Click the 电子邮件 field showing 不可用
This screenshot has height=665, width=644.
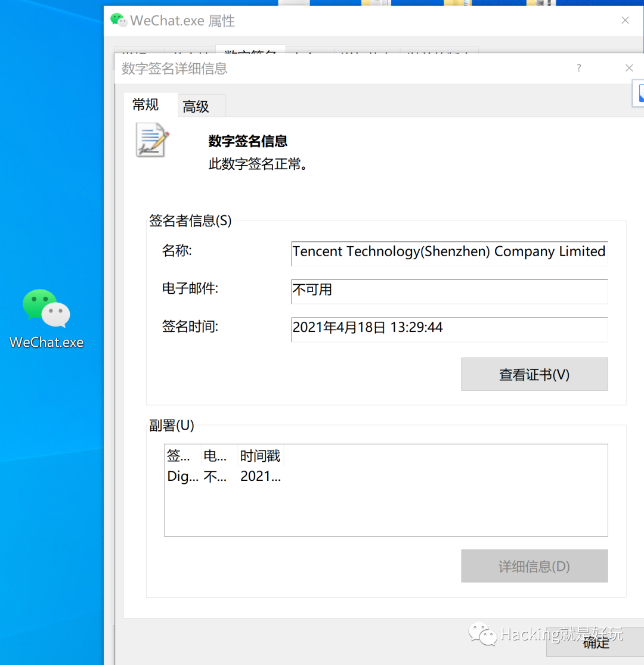coord(449,291)
